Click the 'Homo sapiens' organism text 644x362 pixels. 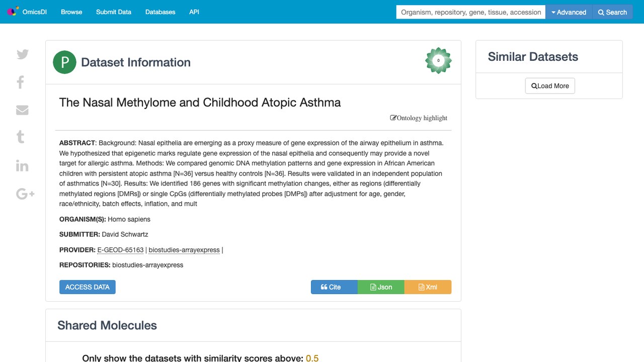coord(129,219)
